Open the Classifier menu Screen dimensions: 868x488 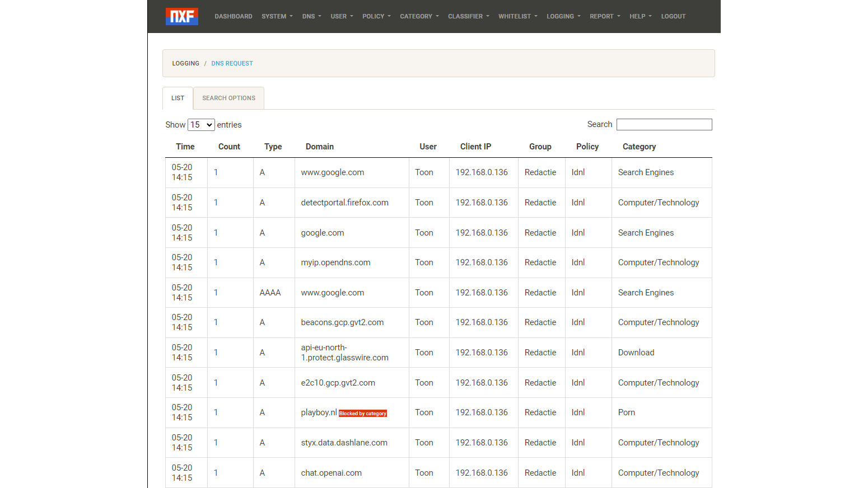point(468,16)
